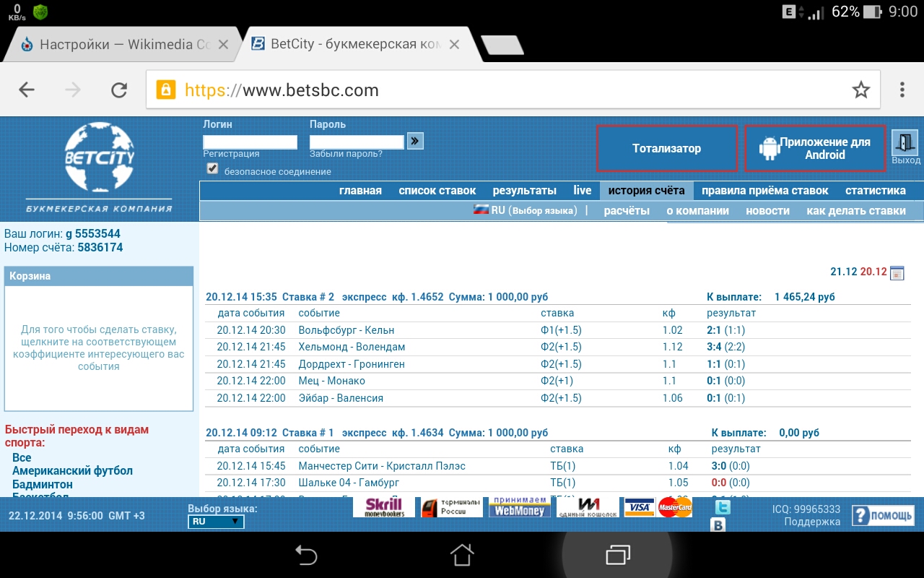Open the Тотализатор button
The height and width of the screenshot is (578, 924).
click(x=667, y=149)
